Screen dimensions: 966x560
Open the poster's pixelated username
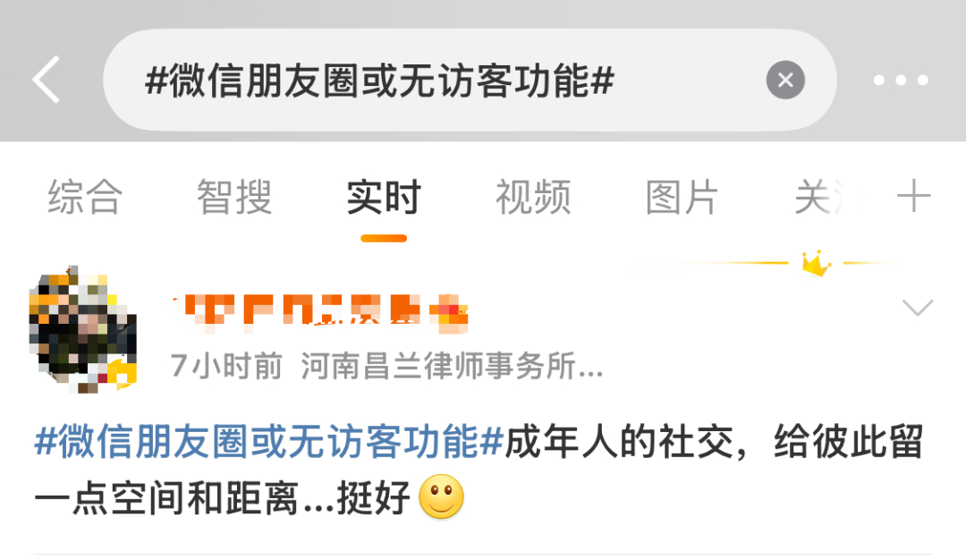[298, 314]
